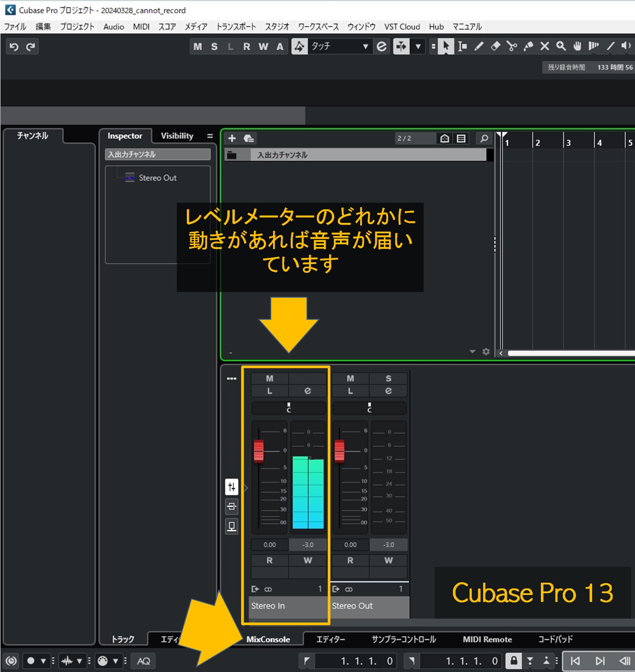Edit Stereo In channel settings e button

pyautogui.click(x=308, y=391)
